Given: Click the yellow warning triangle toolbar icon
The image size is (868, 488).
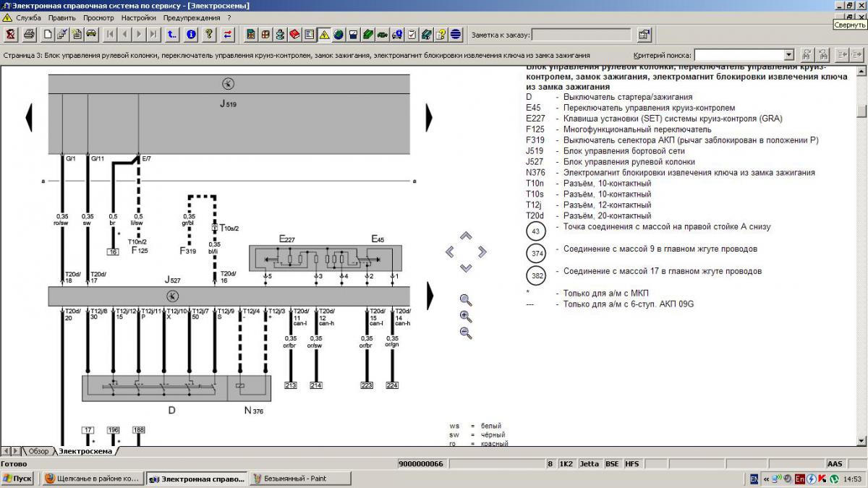Looking at the screenshot, I should pyautogui.click(x=323, y=34).
